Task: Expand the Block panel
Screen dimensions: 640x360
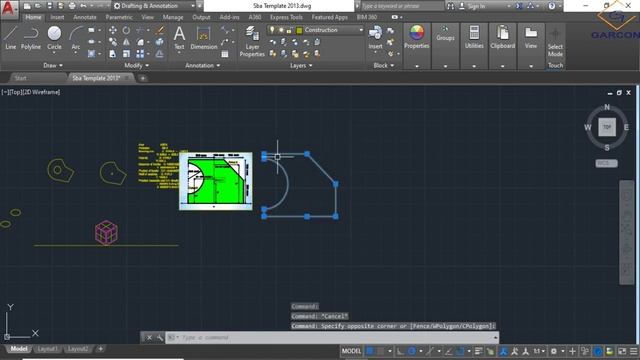Action: point(383,65)
